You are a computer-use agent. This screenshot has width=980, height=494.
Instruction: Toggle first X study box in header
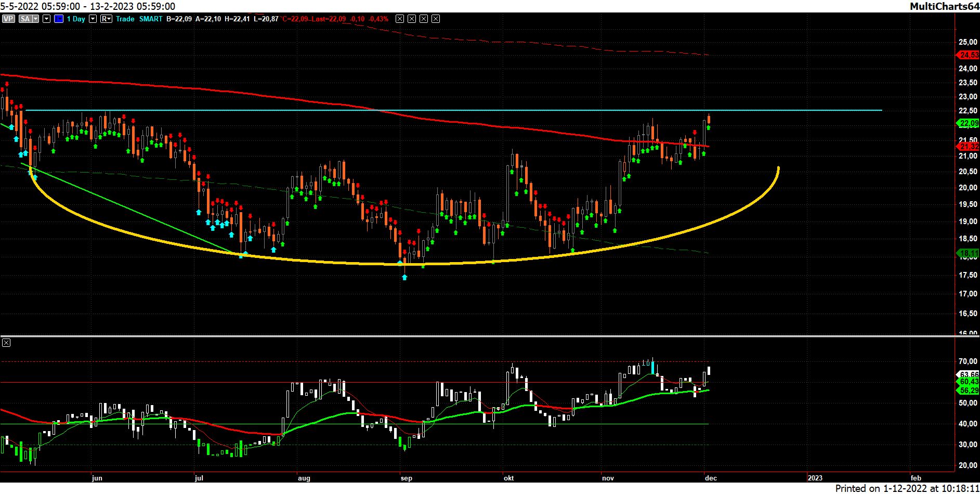click(399, 19)
